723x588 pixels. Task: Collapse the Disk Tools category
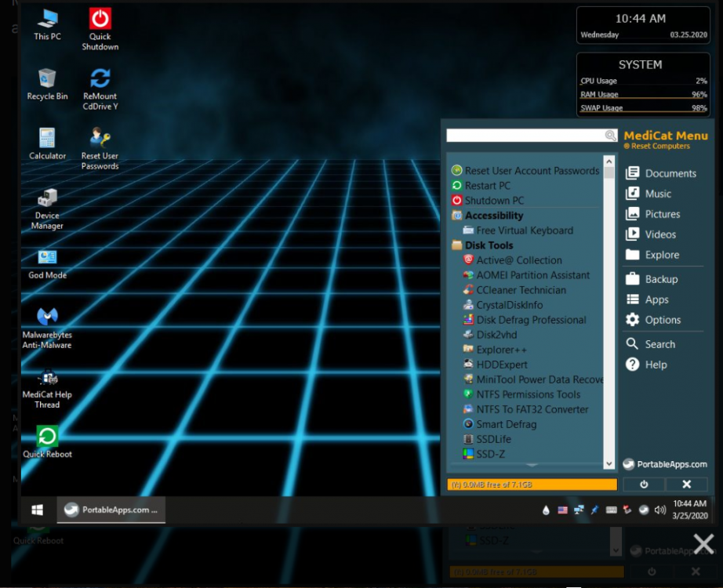(x=489, y=245)
